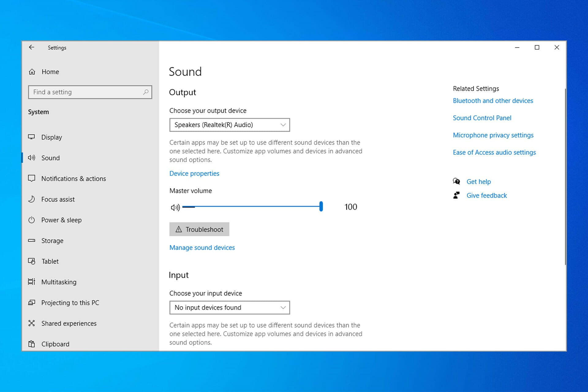
Task: Click Manage sound devices link
Action: 202,247
